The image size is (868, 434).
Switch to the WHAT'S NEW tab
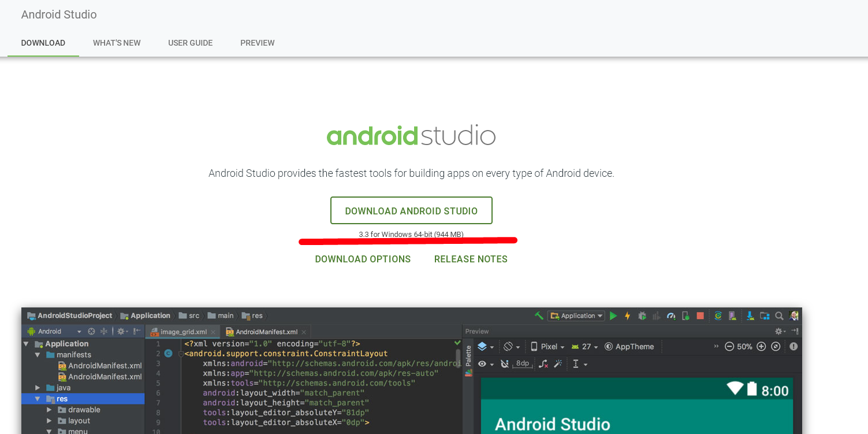point(117,43)
